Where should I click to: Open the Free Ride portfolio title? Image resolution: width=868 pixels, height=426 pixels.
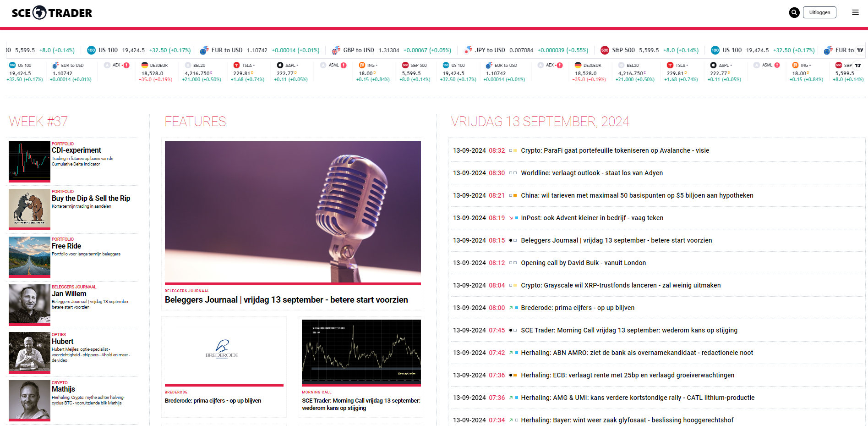click(x=66, y=246)
